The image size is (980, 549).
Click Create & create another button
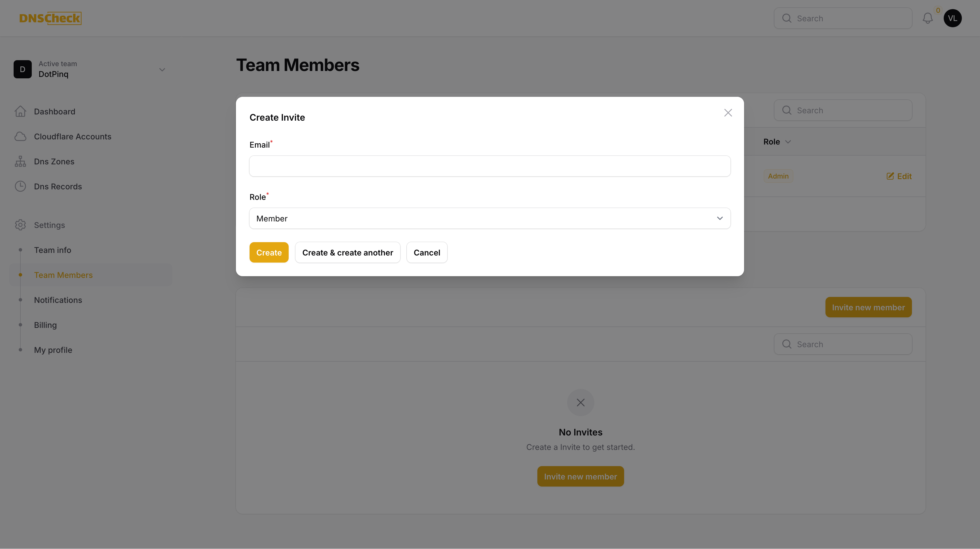[x=347, y=252]
